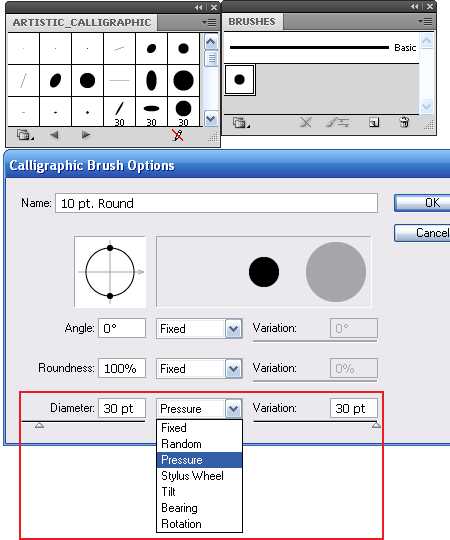Click Remove Brush Stroke icon in Brushes panel
This screenshot has height=540, width=450.
pos(305,122)
